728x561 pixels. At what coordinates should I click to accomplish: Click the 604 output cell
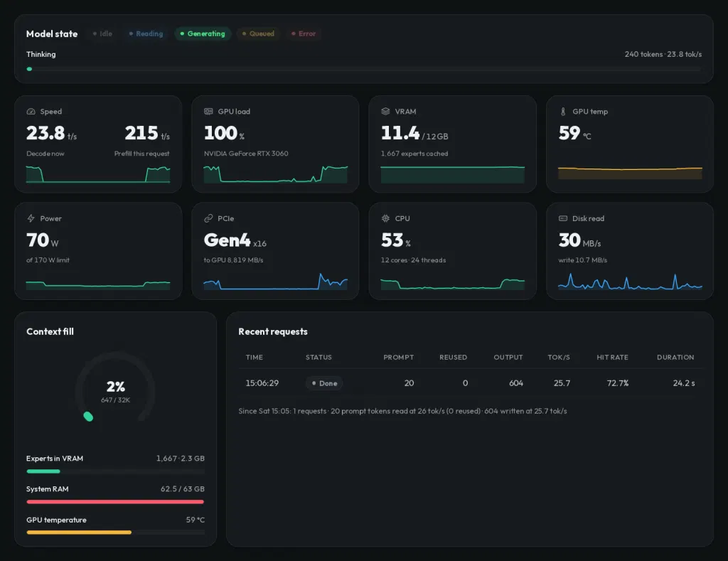pyautogui.click(x=516, y=383)
